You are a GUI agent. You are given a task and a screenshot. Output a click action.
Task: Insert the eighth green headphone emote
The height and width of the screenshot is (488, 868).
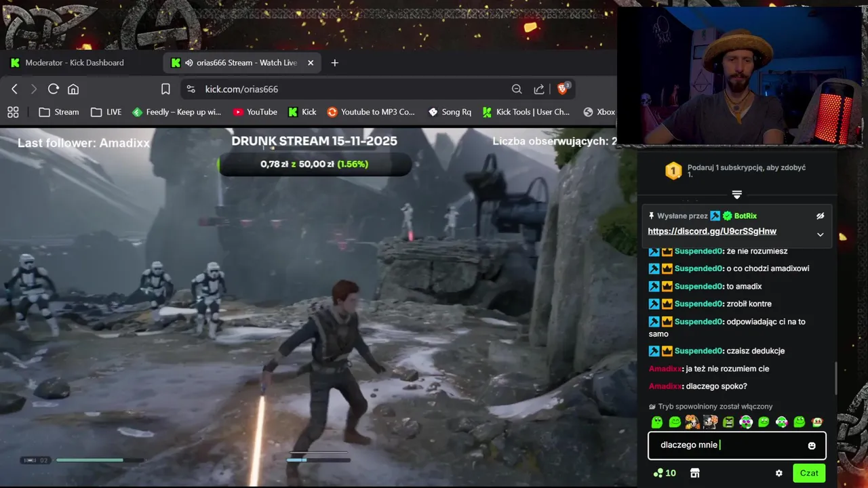coord(781,422)
